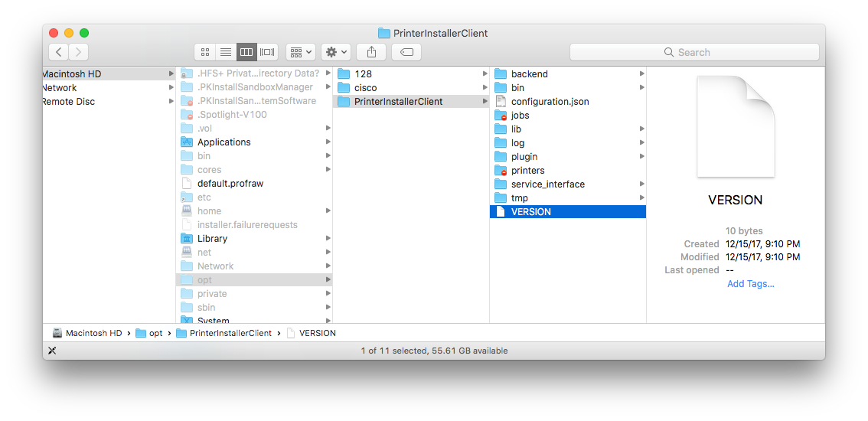The height and width of the screenshot is (421, 868).
Task: Select the VERSION file in the column
Action: click(x=568, y=211)
